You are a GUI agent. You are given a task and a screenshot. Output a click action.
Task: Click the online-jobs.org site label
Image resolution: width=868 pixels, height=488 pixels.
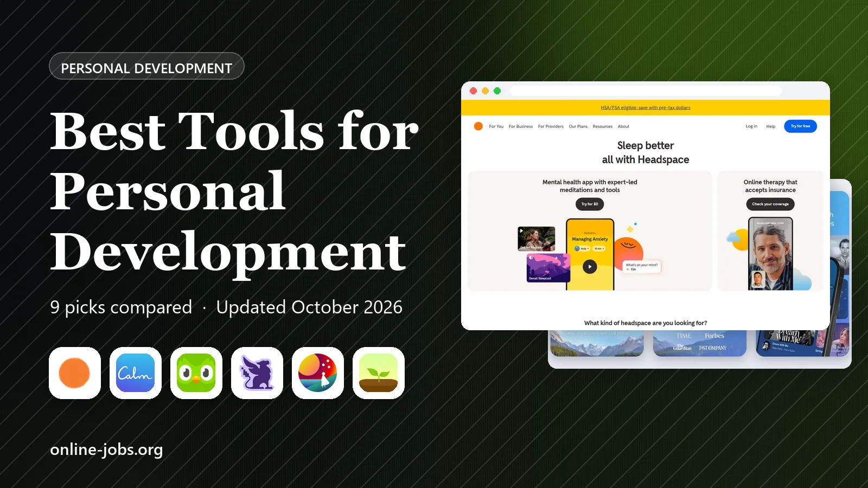pos(106,450)
